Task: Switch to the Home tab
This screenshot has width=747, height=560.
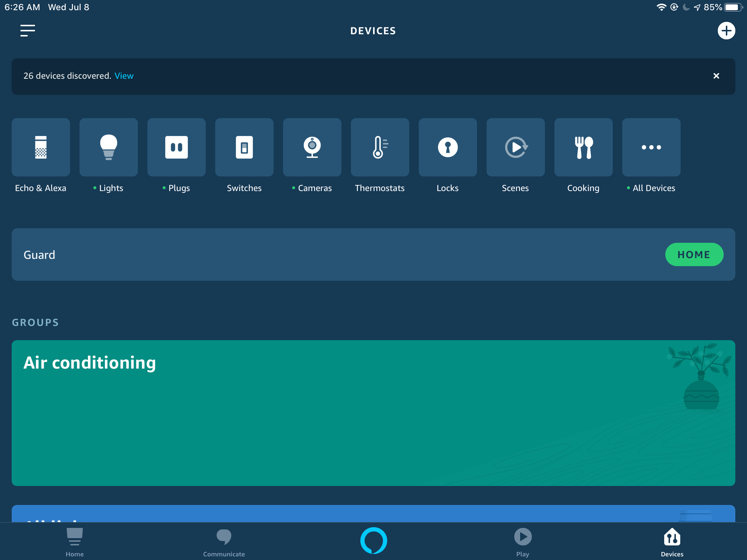Action: point(75,542)
